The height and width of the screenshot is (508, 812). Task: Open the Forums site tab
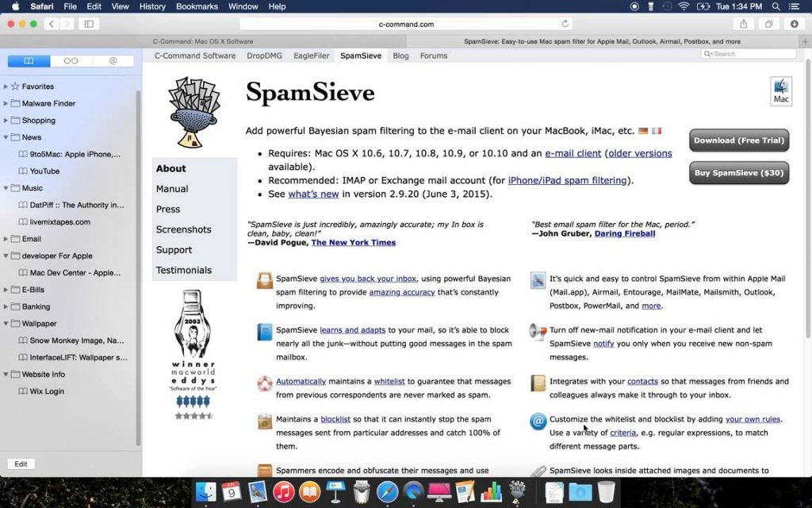pos(434,56)
